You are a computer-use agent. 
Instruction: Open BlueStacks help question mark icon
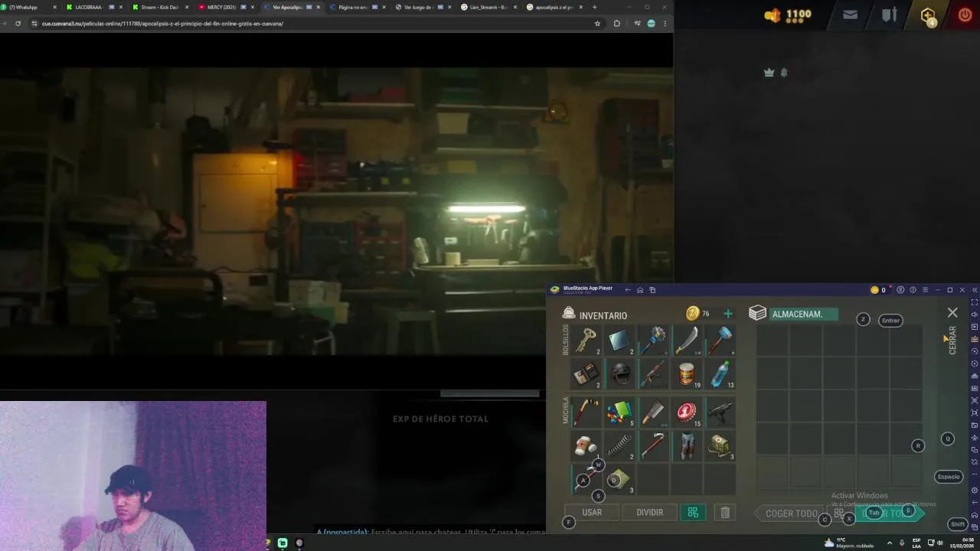913,290
